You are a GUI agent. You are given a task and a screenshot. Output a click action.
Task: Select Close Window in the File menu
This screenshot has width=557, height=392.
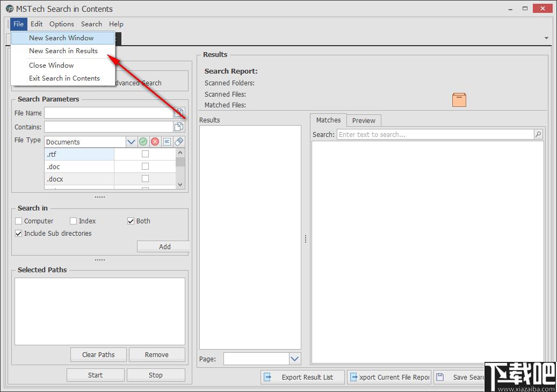(63, 66)
